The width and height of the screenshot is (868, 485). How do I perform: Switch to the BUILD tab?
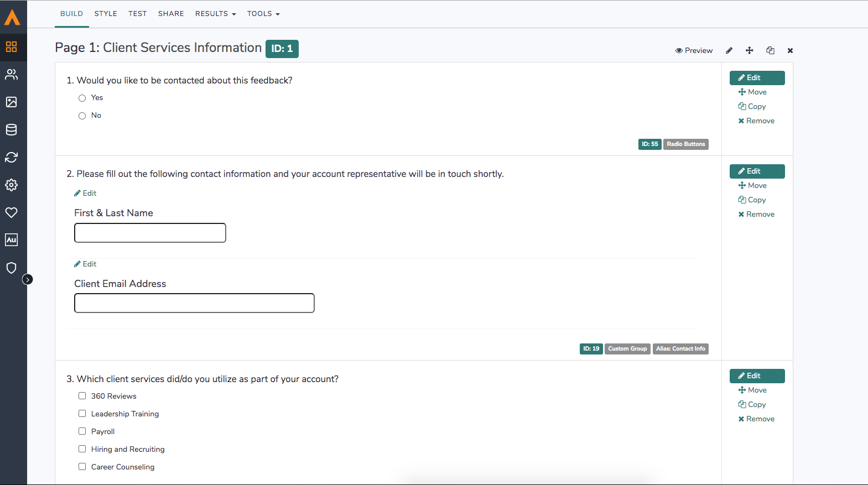72,13
